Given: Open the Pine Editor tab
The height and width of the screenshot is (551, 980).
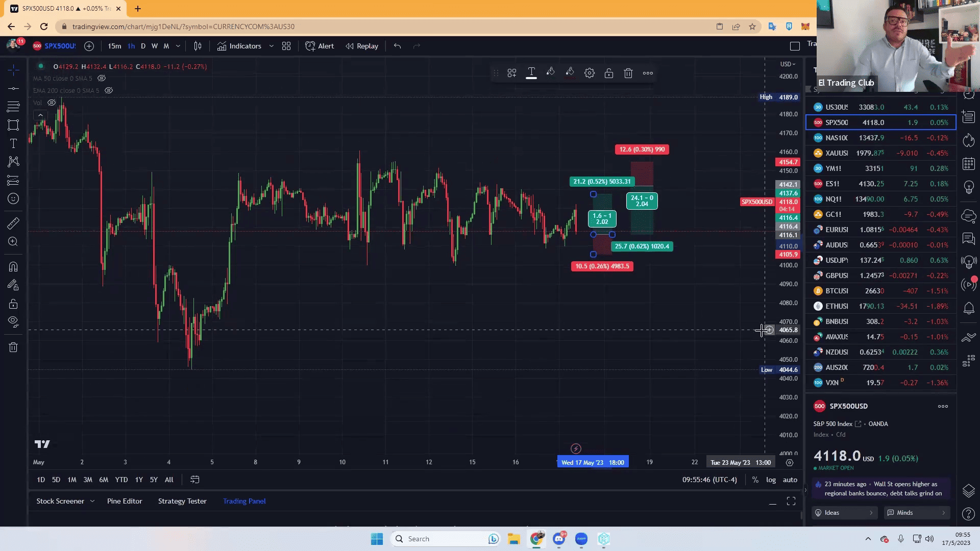Looking at the screenshot, I should pos(125,501).
